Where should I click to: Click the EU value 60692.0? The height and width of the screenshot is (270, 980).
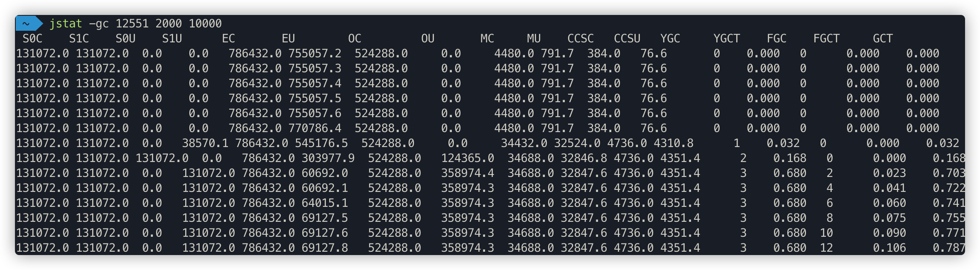tap(325, 173)
